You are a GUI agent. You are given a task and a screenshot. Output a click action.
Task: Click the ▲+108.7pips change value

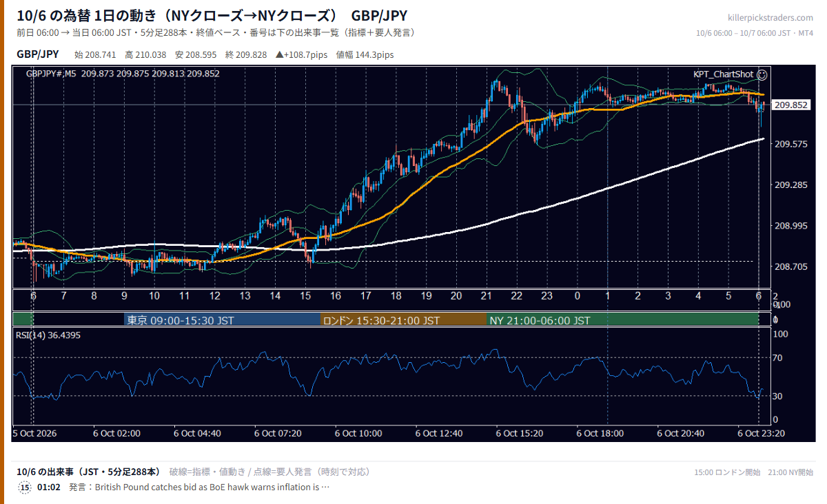pyautogui.click(x=301, y=55)
